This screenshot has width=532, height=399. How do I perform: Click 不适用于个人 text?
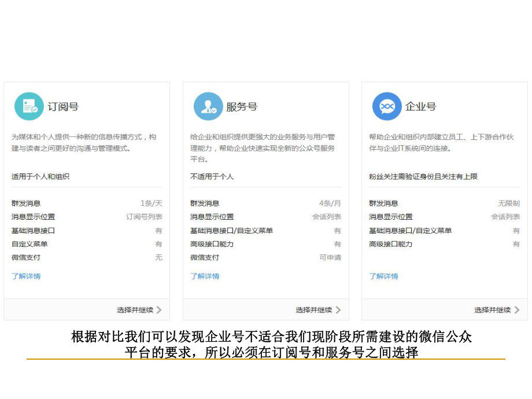(x=212, y=176)
